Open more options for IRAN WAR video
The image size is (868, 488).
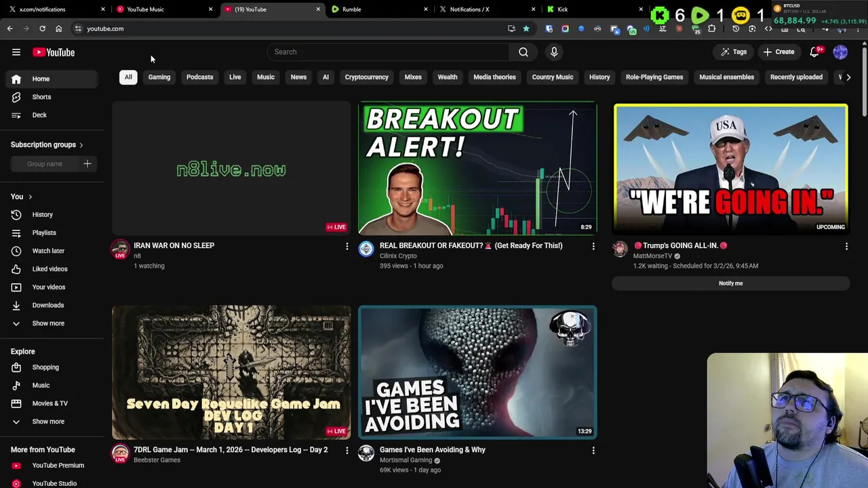347,247
